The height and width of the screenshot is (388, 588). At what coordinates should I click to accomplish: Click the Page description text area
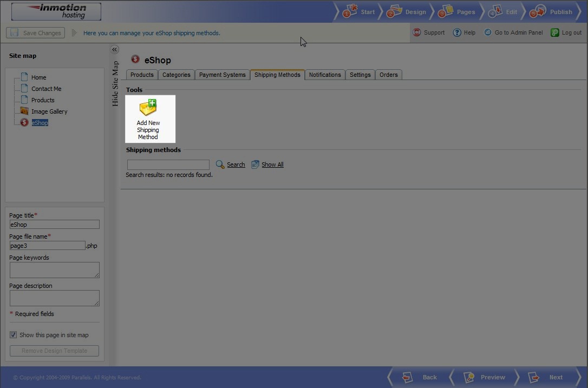[54, 298]
